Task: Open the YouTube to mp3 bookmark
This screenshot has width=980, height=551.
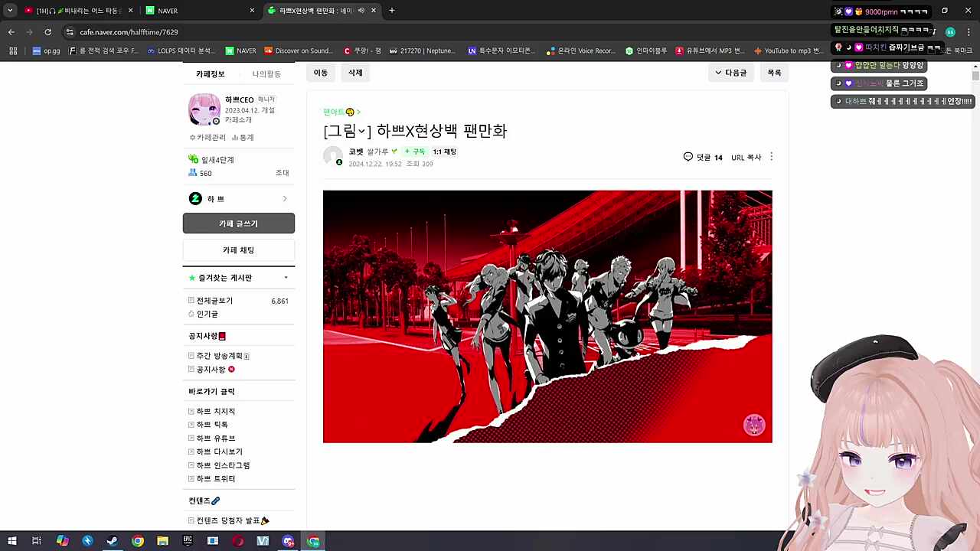Action: (787, 51)
